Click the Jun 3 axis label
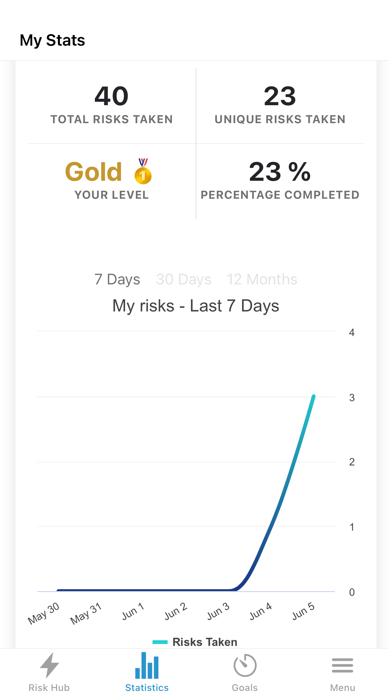Screen dimensions: 392x696 219,612
